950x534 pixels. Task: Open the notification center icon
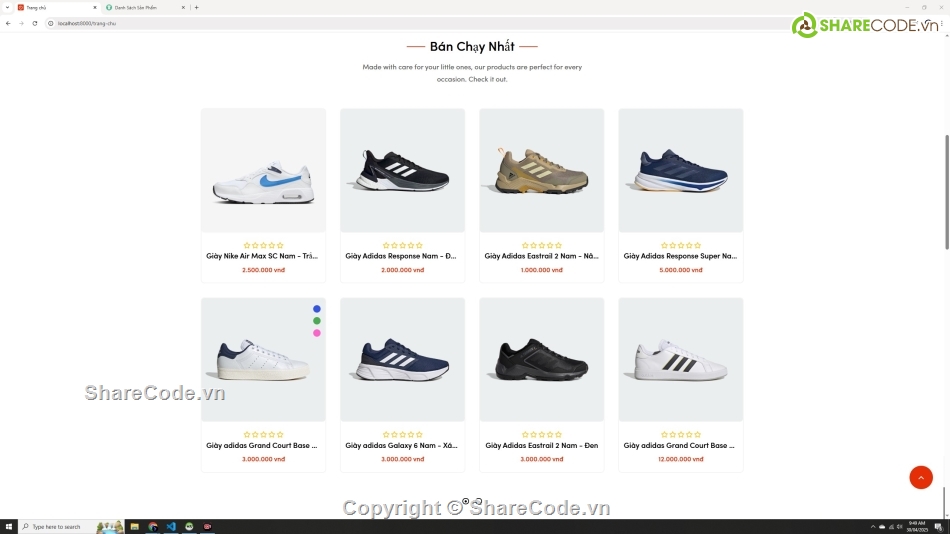pyautogui.click(x=938, y=527)
